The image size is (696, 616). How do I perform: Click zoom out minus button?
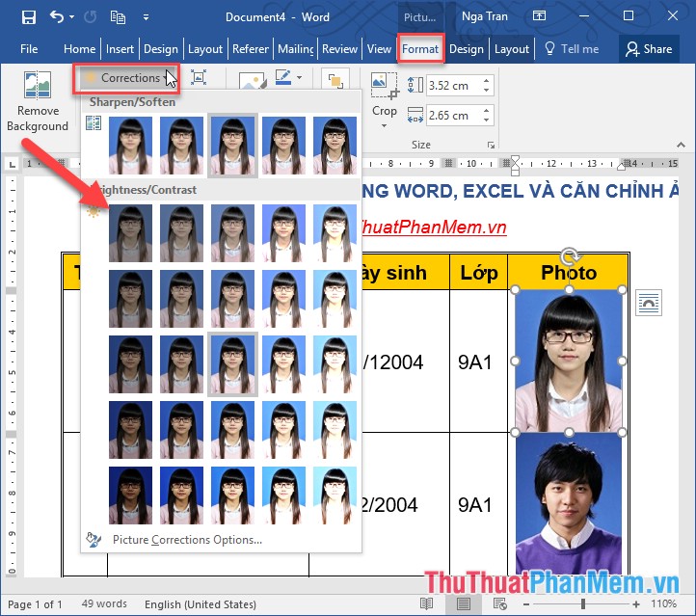tap(526, 604)
